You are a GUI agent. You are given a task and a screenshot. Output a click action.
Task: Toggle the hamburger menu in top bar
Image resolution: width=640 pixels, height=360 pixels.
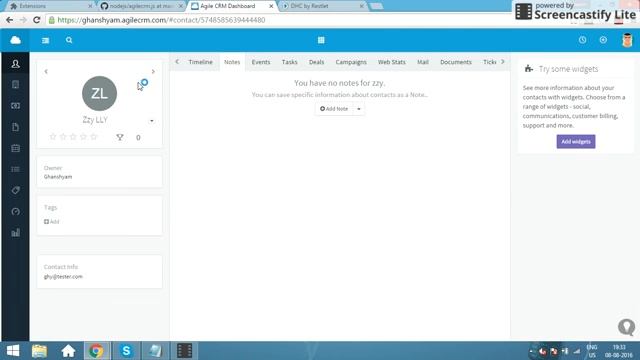(x=45, y=40)
